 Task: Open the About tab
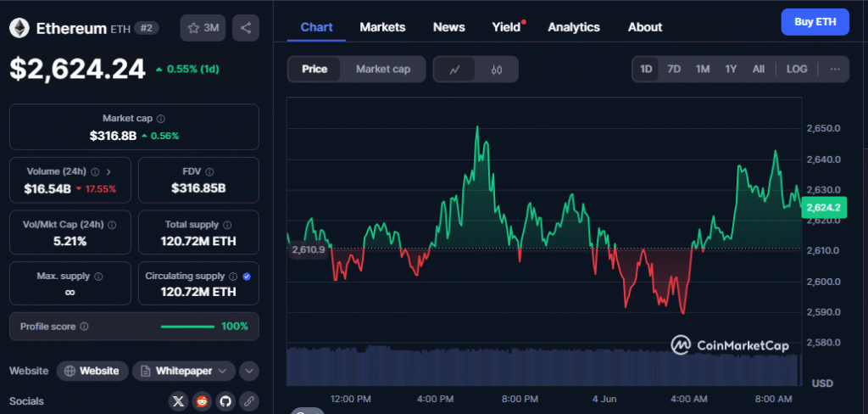click(645, 26)
